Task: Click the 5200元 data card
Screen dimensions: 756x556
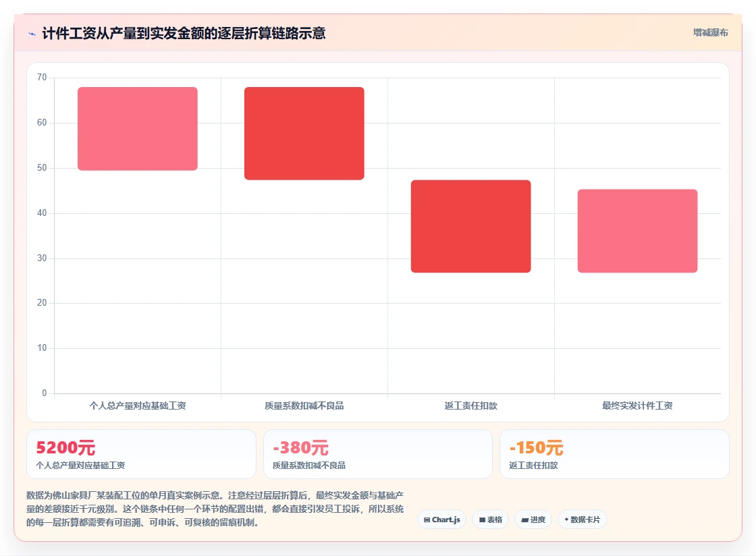Action: 141,454
